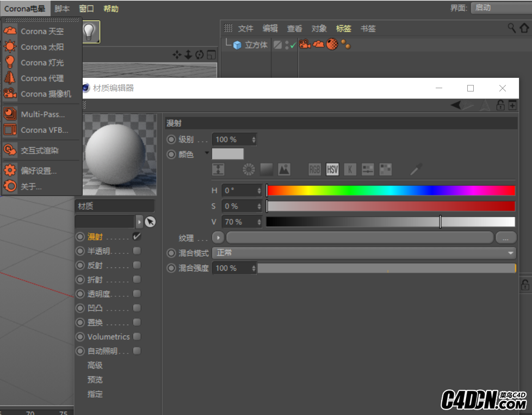Add a Corona 摄像机 camera
The image size is (532, 415).
42,94
